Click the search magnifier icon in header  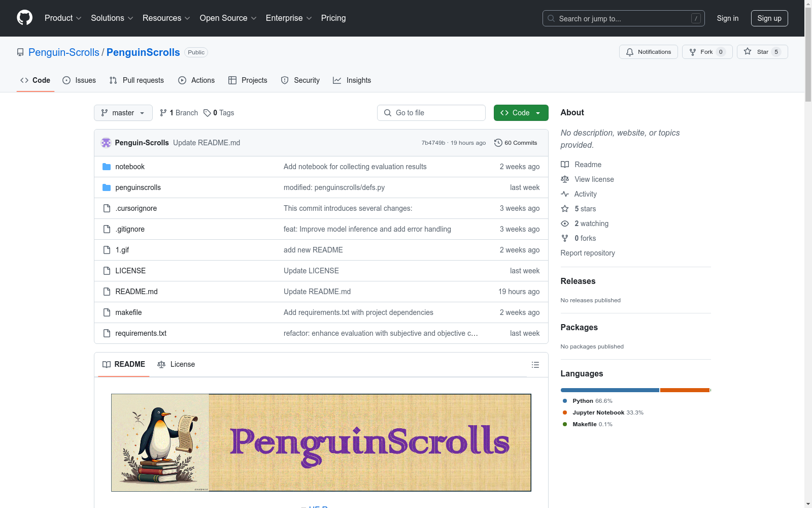(x=551, y=18)
